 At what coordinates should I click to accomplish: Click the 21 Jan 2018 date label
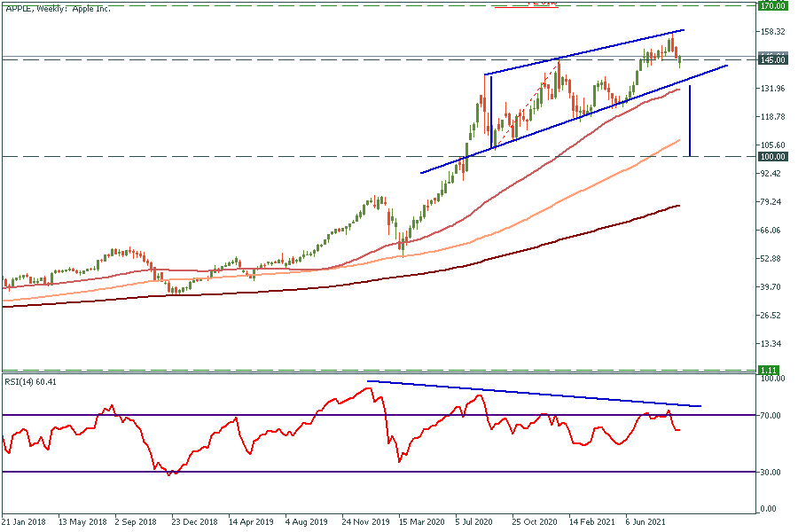pyautogui.click(x=24, y=522)
